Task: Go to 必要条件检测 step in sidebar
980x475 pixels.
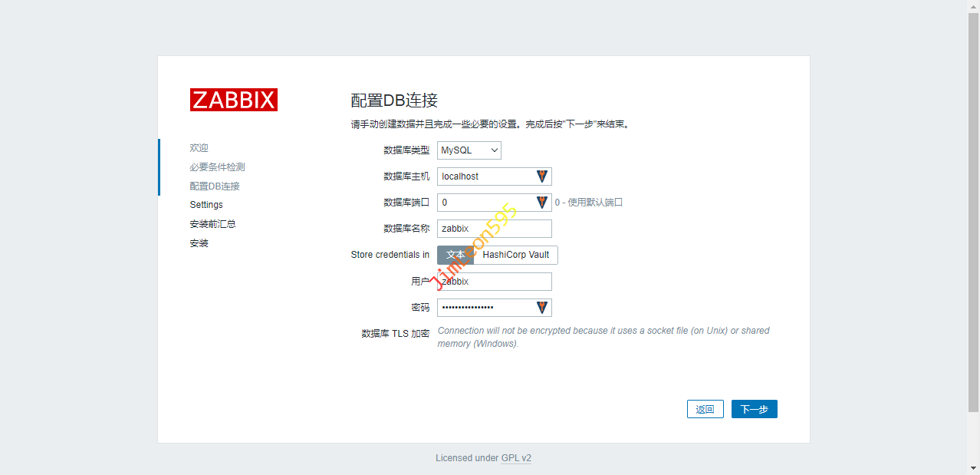Action: [x=218, y=167]
